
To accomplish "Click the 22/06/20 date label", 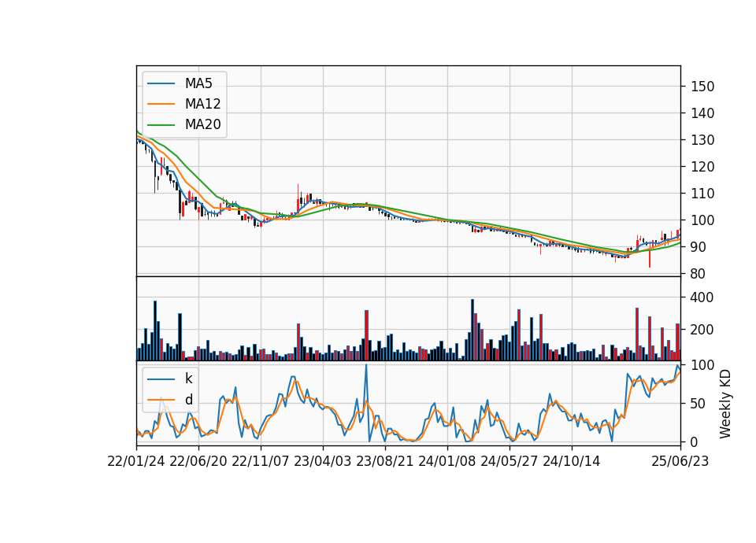I will pos(198,461).
